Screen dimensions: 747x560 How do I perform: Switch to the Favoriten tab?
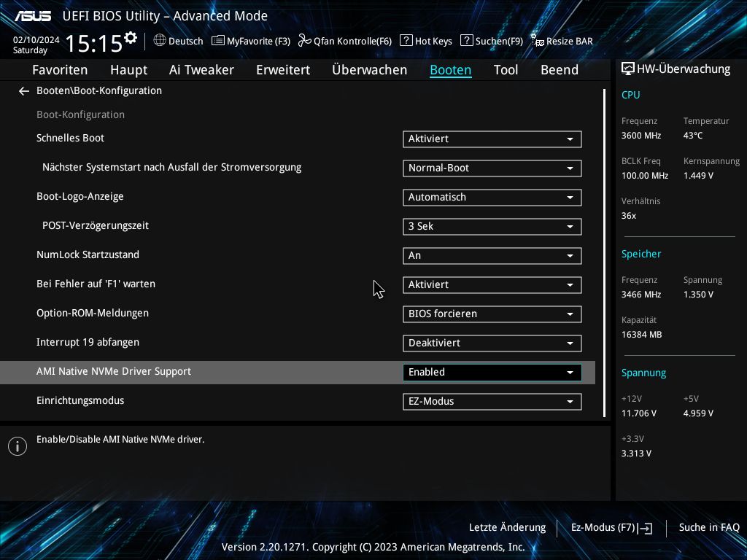tap(60, 70)
